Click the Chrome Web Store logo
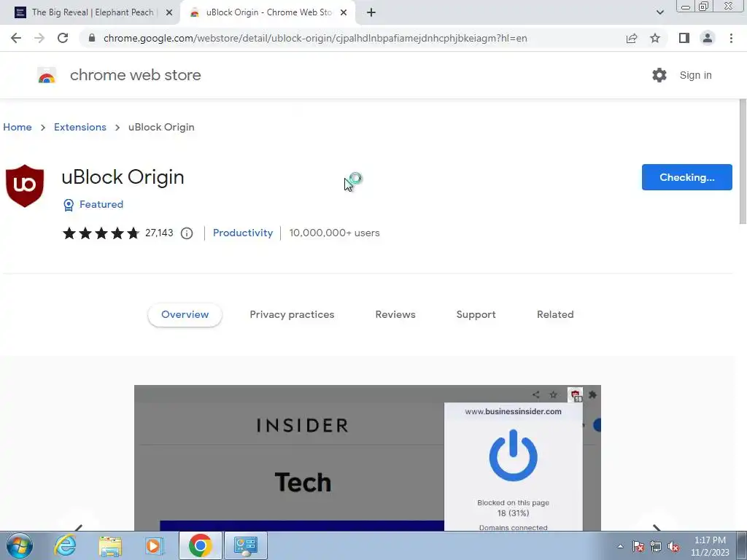This screenshot has height=560, width=747. [x=47, y=75]
